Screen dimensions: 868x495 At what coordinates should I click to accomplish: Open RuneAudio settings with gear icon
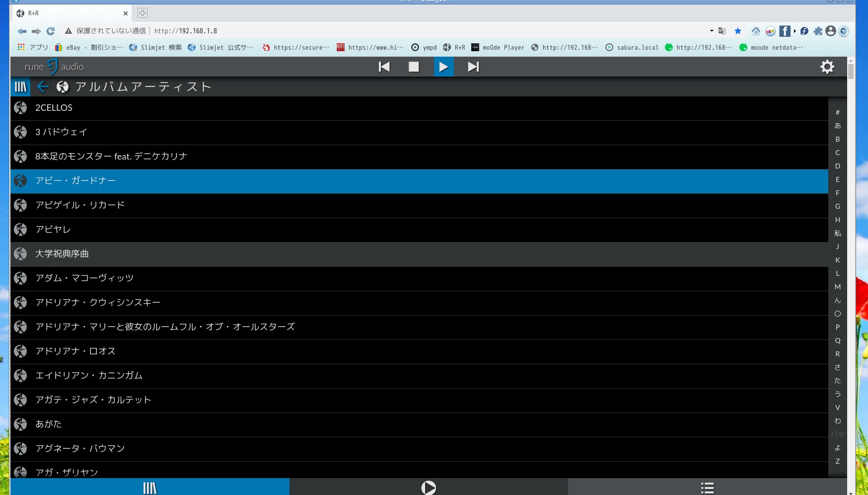click(x=827, y=66)
